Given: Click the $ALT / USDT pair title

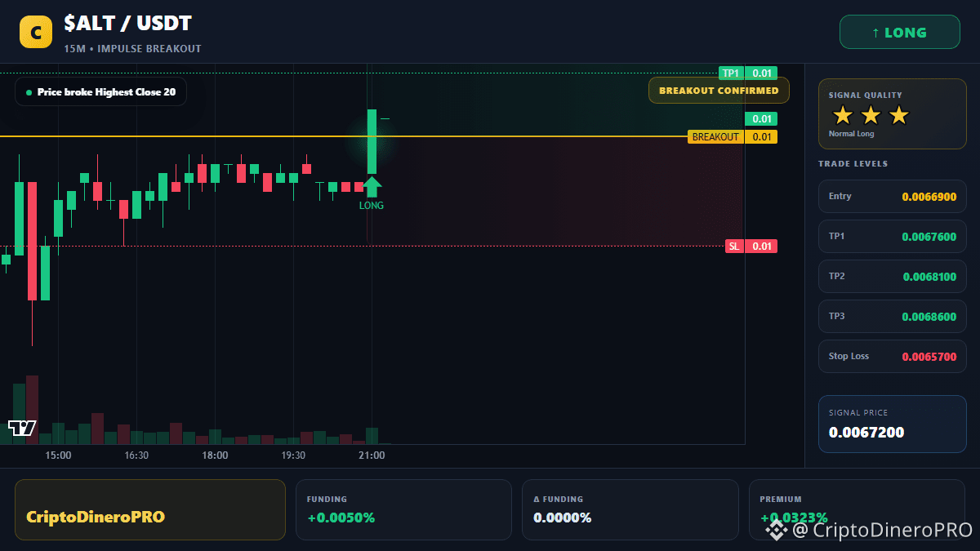Looking at the screenshot, I should tap(127, 24).
